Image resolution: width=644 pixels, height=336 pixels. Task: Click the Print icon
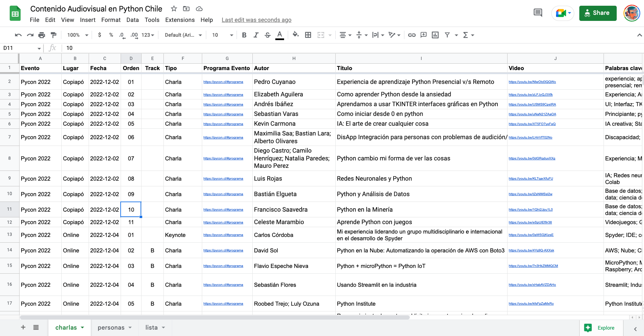coord(42,35)
